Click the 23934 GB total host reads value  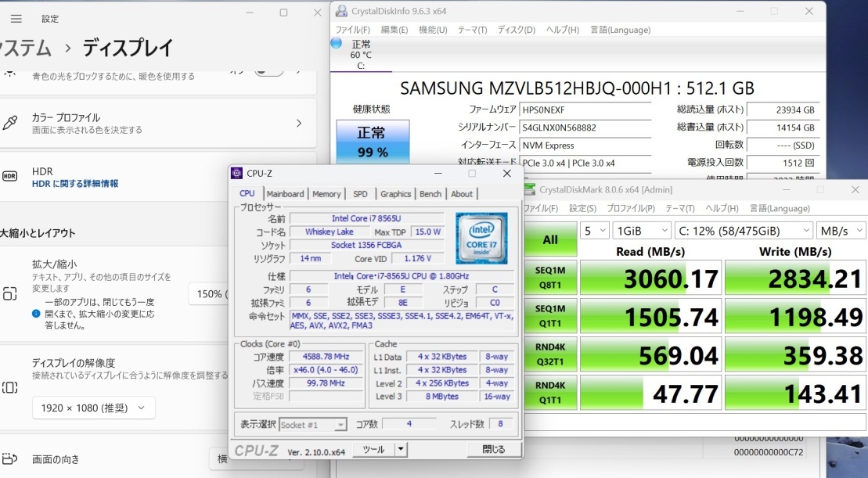pos(783,110)
